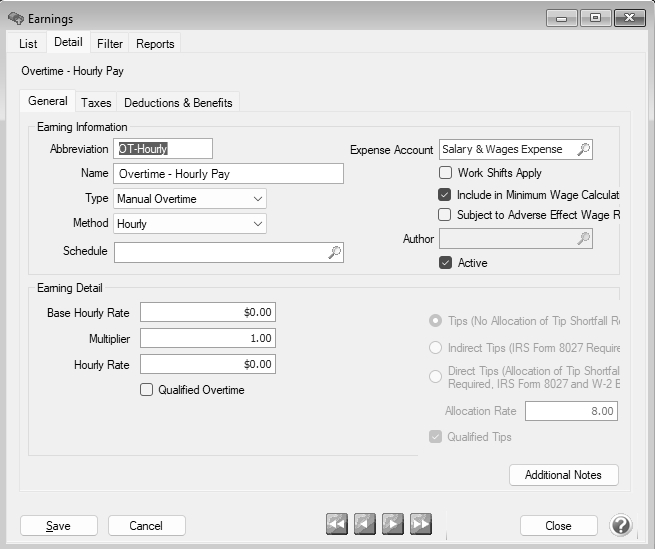The width and height of the screenshot is (655, 549).
Task: Tick the Qualified Overtime checkbox
Action: (x=147, y=390)
